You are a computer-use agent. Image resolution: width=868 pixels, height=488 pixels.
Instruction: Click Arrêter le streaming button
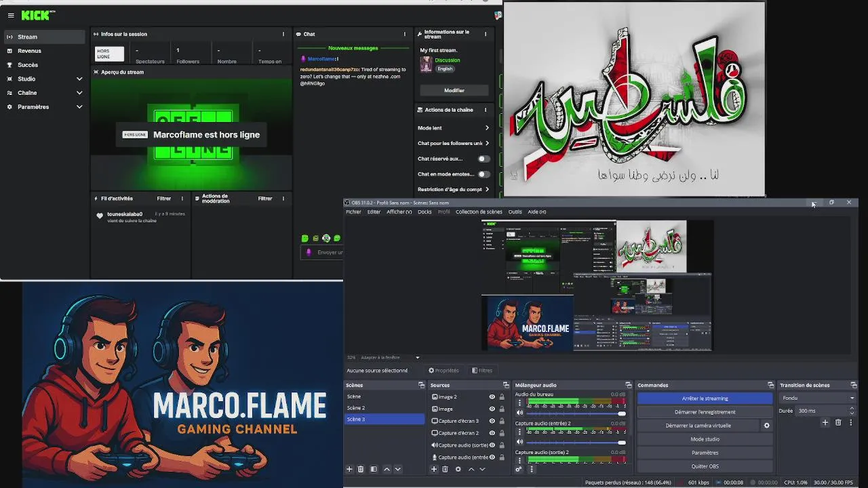[705, 399]
